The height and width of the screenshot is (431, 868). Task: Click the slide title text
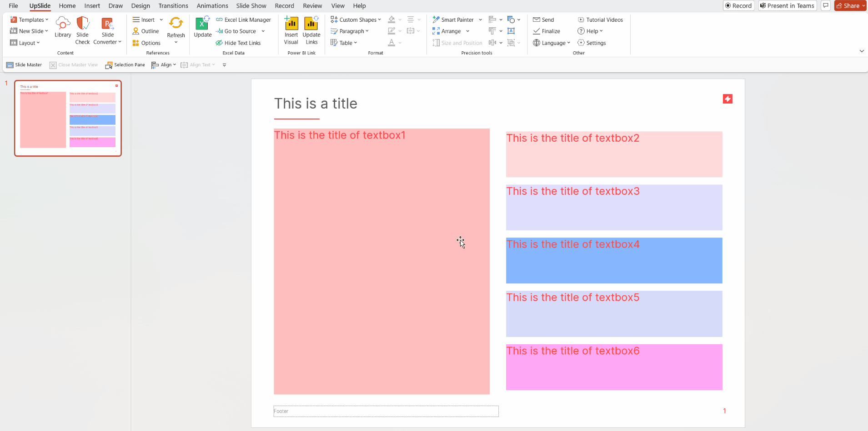tap(316, 104)
